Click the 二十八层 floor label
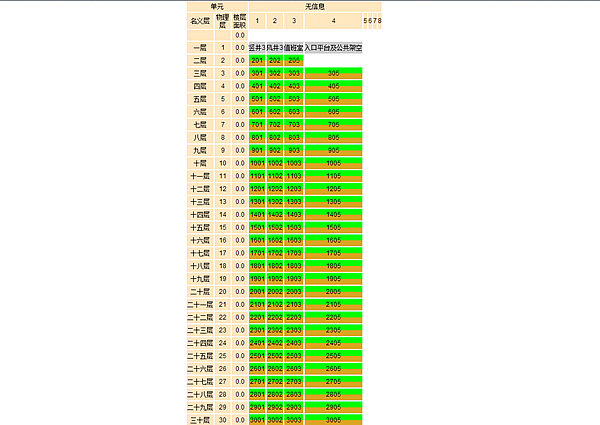This screenshot has height=425, width=600. (x=200, y=394)
